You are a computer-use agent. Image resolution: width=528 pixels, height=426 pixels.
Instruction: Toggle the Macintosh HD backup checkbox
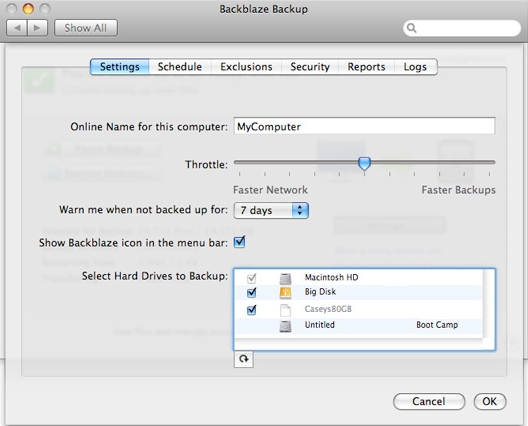[x=252, y=278]
